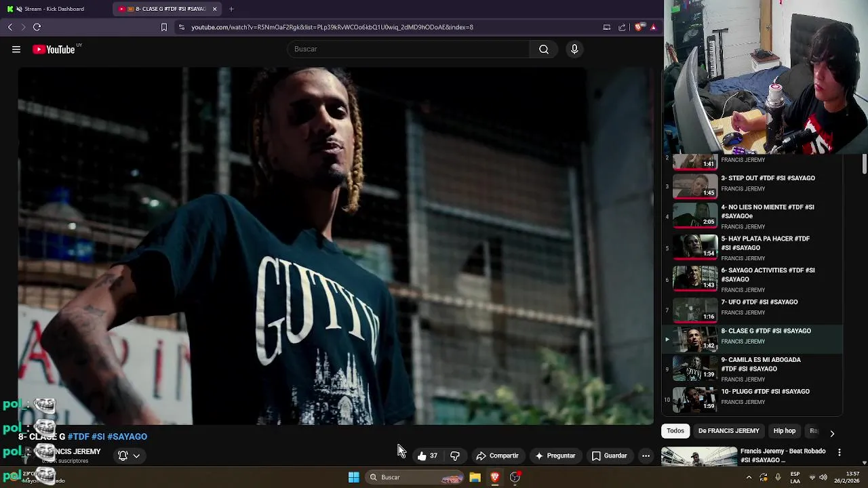Dislike the video with thumbs down

click(x=455, y=455)
